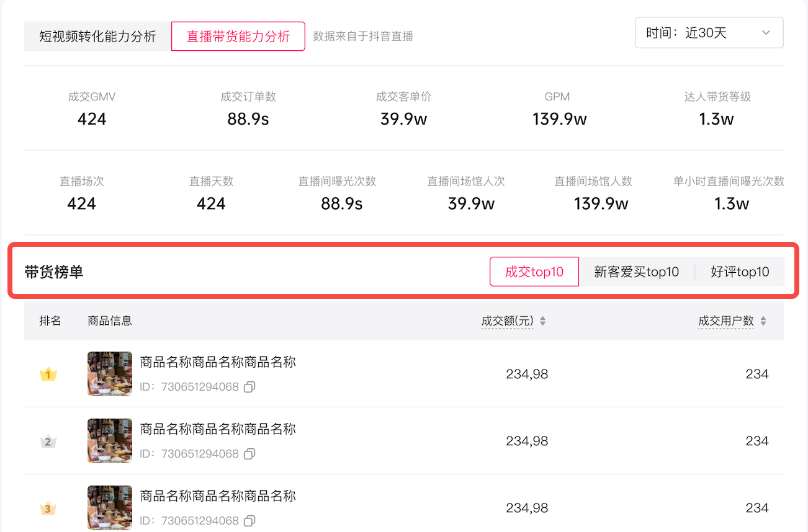
Task: Open the 时间：近30天 dropdown
Action: tap(709, 33)
